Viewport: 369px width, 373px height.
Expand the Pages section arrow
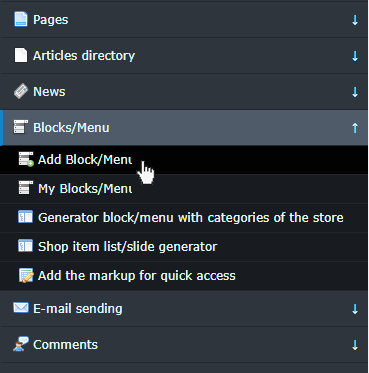[355, 20]
